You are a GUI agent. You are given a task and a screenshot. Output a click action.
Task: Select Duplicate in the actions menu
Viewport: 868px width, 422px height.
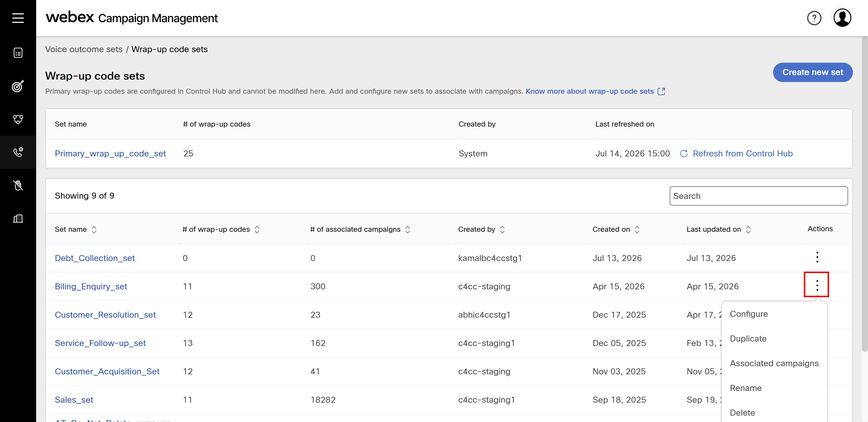748,339
